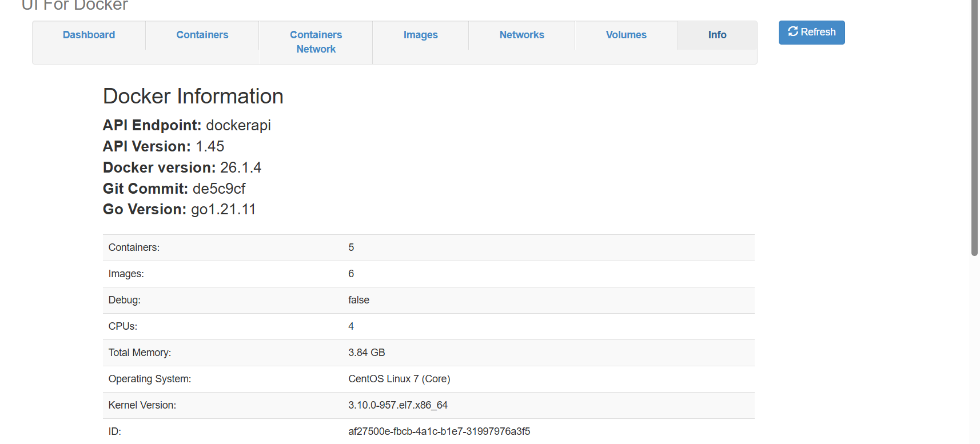Open the Dashboard tab

pyautogui.click(x=89, y=35)
